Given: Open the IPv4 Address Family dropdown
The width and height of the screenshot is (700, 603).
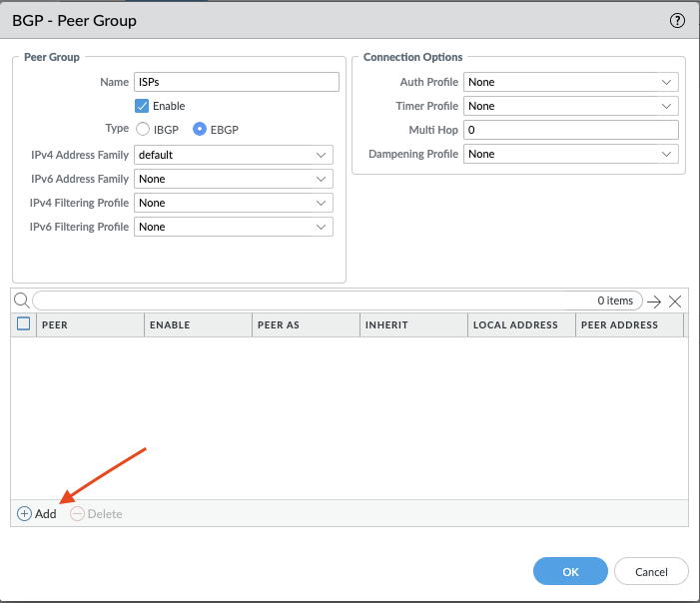Looking at the screenshot, I should point(234,155).
